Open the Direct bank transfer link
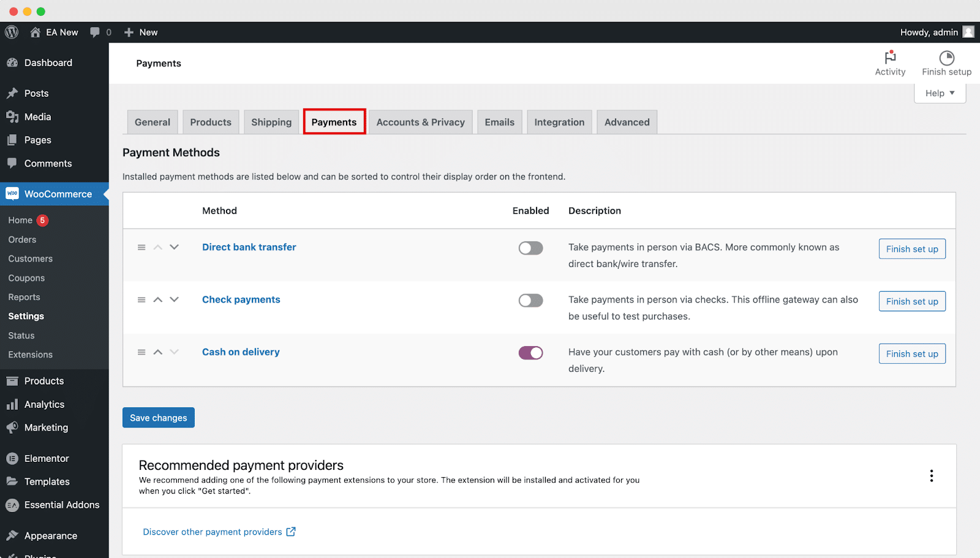 pos(249,247)
